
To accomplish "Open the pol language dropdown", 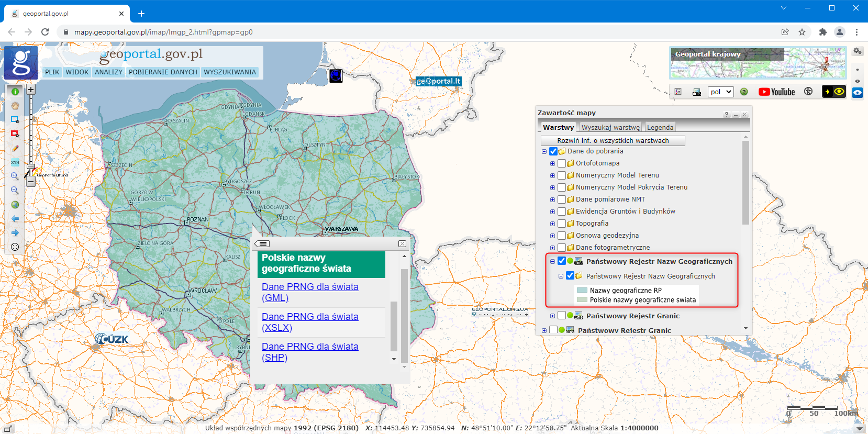I will coord(721,92).
